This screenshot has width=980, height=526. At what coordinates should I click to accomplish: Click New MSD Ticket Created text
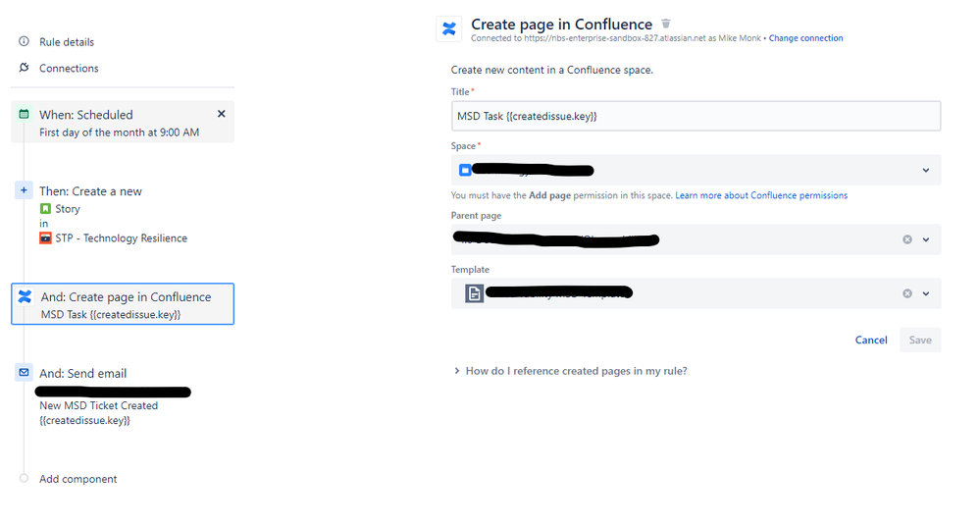99,405
